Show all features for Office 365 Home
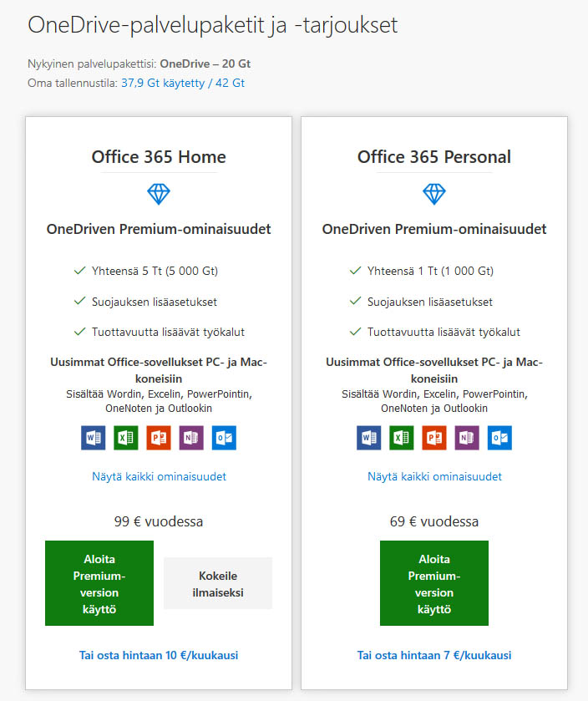The image size is (588, 701). pyautogui.click(x=159, y=476)
